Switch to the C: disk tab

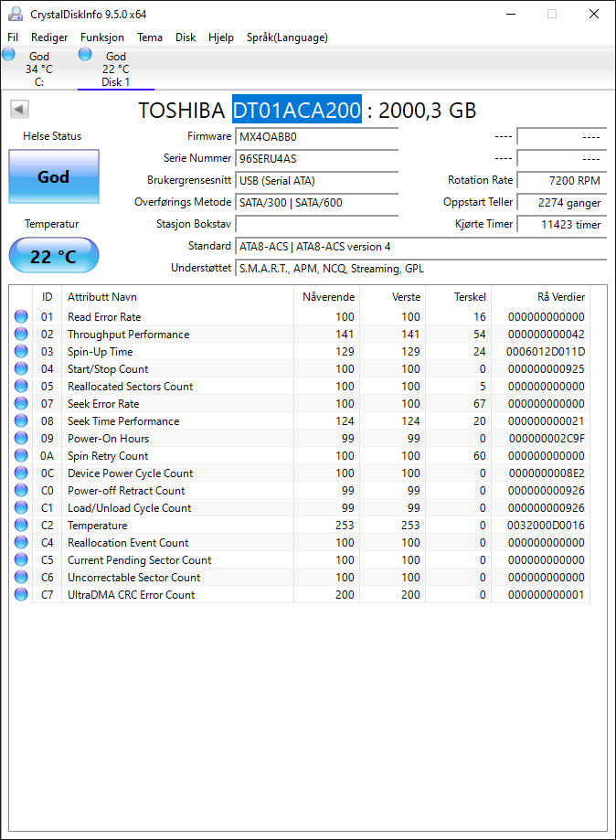click(39, 69)
